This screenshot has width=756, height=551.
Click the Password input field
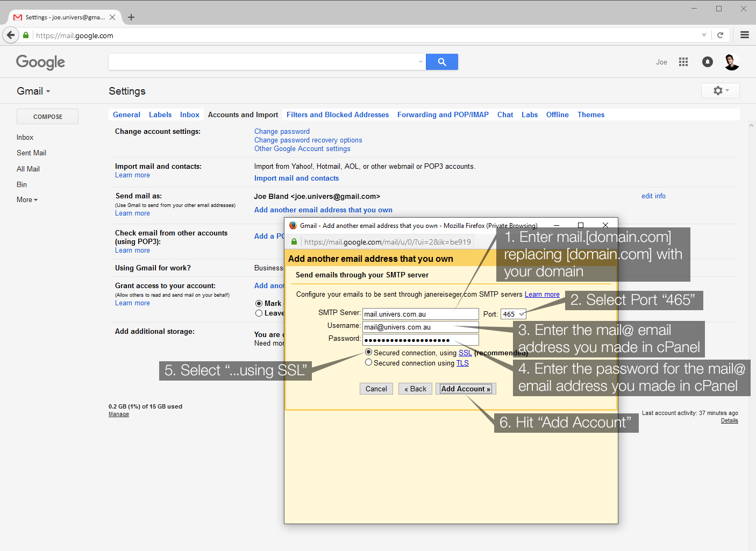[420, 340]
